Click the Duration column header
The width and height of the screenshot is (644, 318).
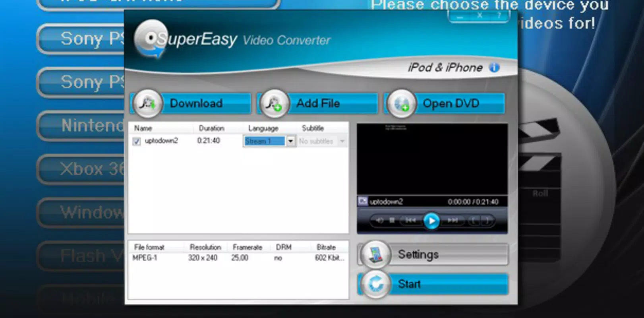tap(211, 128)
